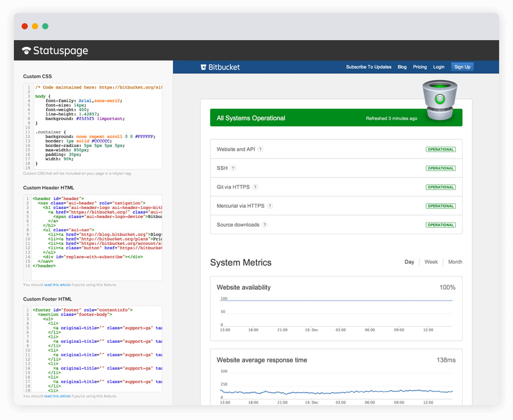513x420 pixels.
Task: Open the Pricing menu item
Action: coord(420,67)
